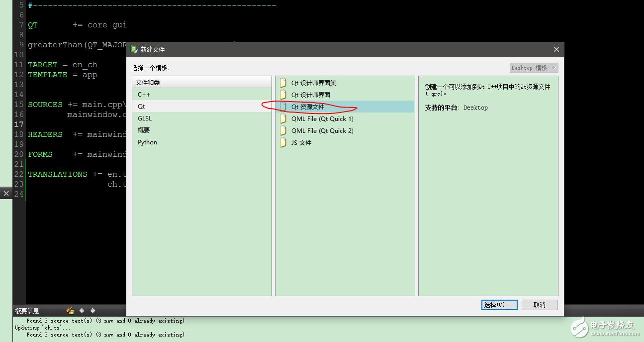The width and height of the screenshot is (644, 342).
Task: Select GLSL category
Action: pyautogui.click(x=202, y=118)
